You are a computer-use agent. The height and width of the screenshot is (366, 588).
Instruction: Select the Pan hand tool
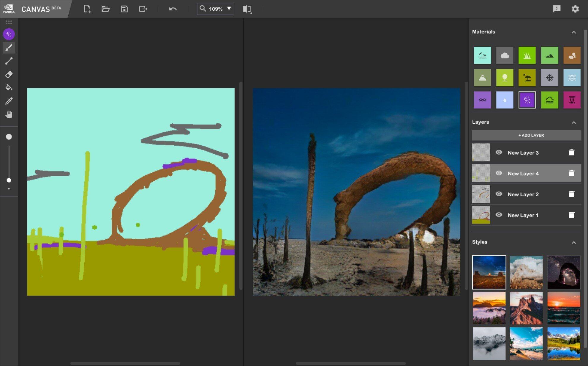[x=9, y=114]
